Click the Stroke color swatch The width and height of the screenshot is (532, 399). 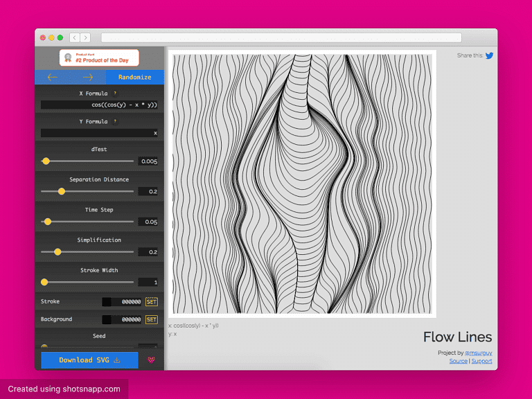[107, 302]
